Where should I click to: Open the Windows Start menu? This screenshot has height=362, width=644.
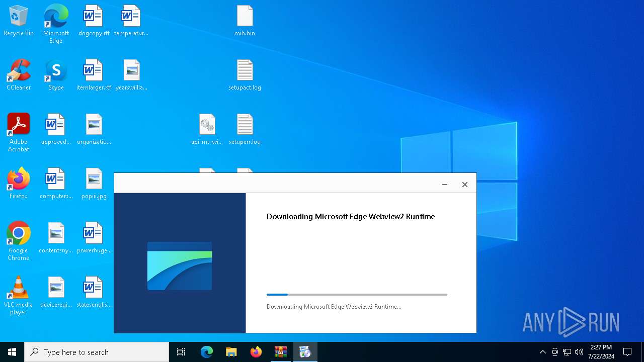point(12,352)
